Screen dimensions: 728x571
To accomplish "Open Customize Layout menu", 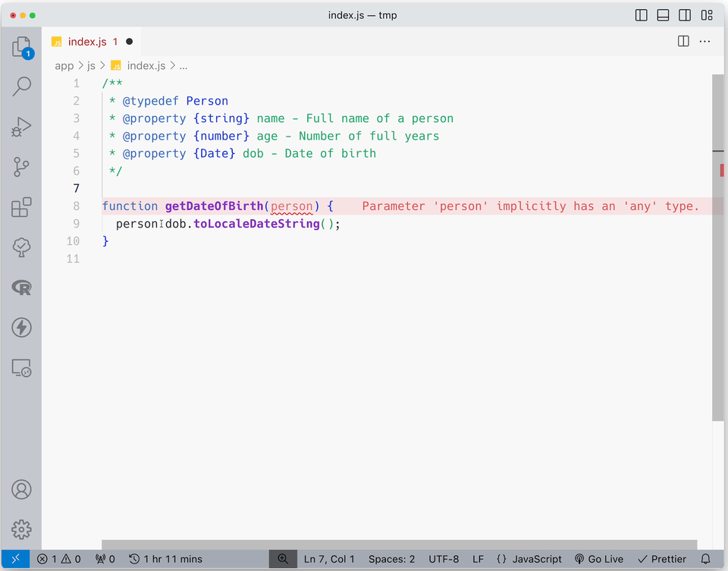I will click(707, 15).
